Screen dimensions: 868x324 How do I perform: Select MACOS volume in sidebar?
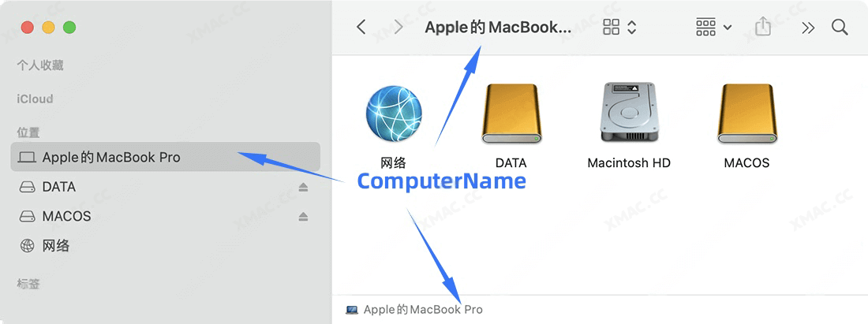(165, 216)
